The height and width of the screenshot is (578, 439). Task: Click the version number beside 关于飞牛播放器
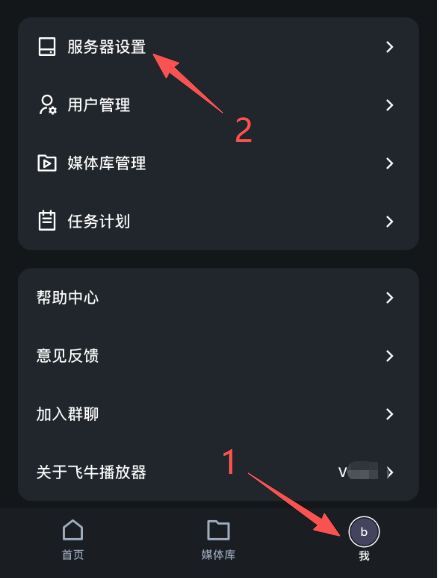358,472
